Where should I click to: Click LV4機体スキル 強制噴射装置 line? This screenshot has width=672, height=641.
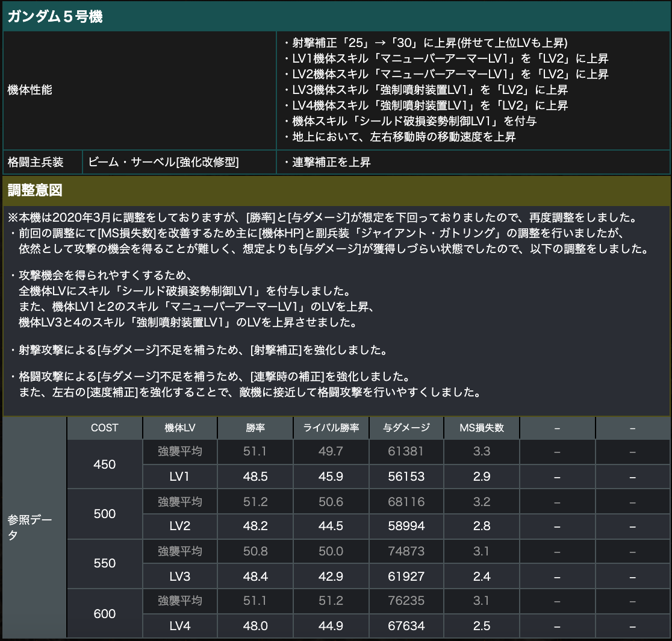[426, 105]
